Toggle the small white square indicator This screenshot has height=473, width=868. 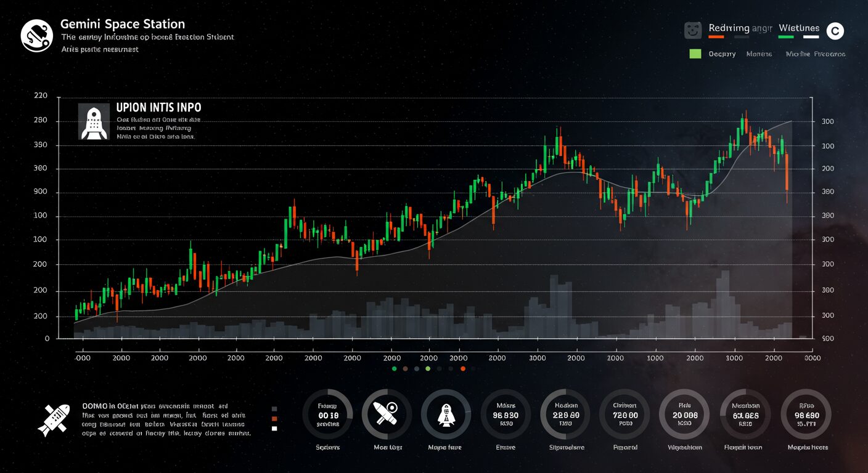pos(274,429)
